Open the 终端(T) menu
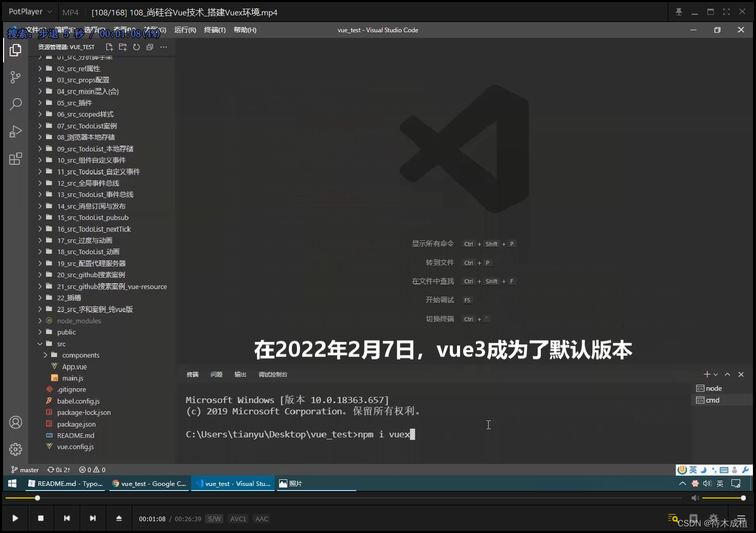 pos(215,30)
